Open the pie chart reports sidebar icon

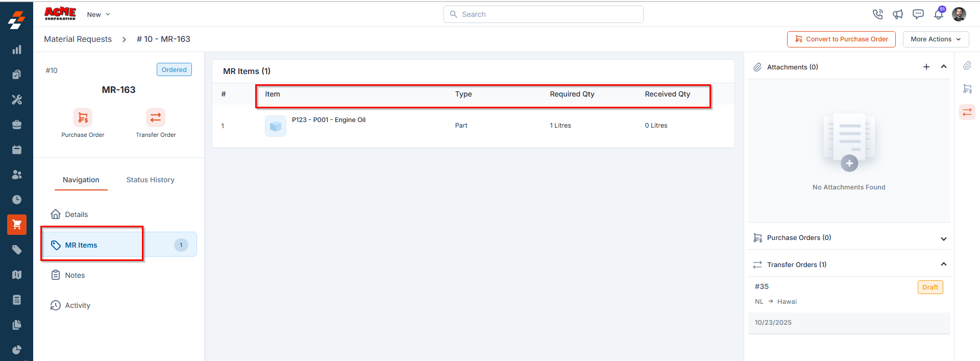pos(17,350)
